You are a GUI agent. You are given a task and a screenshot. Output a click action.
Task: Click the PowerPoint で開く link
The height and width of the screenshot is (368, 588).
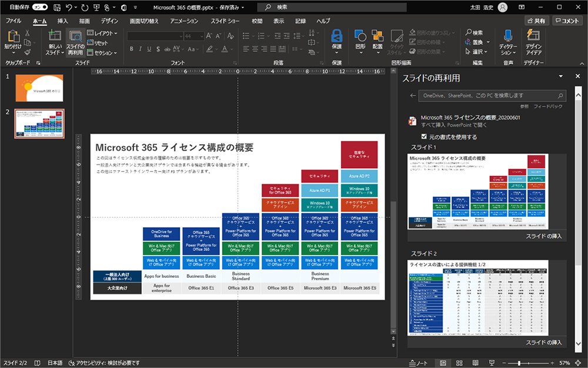466,125
